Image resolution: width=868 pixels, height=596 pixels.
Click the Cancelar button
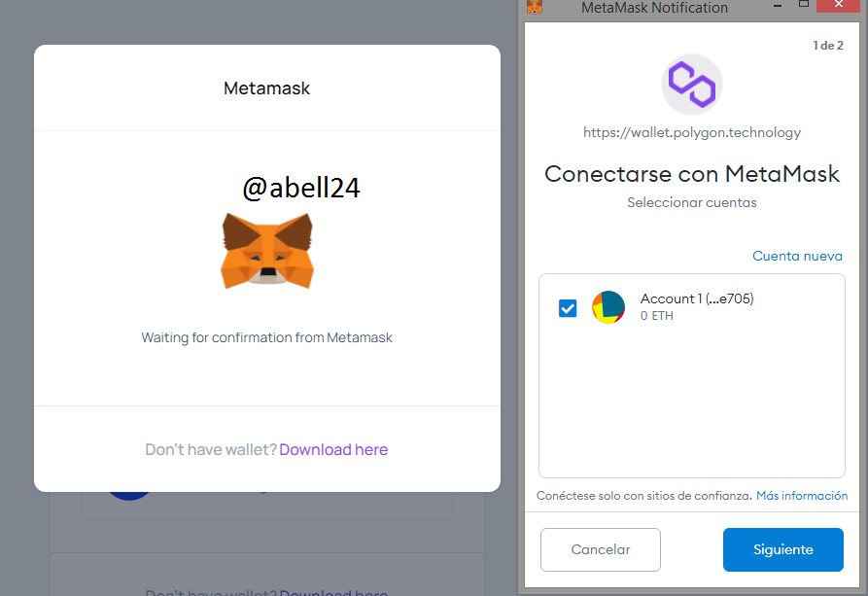(601, 549)
